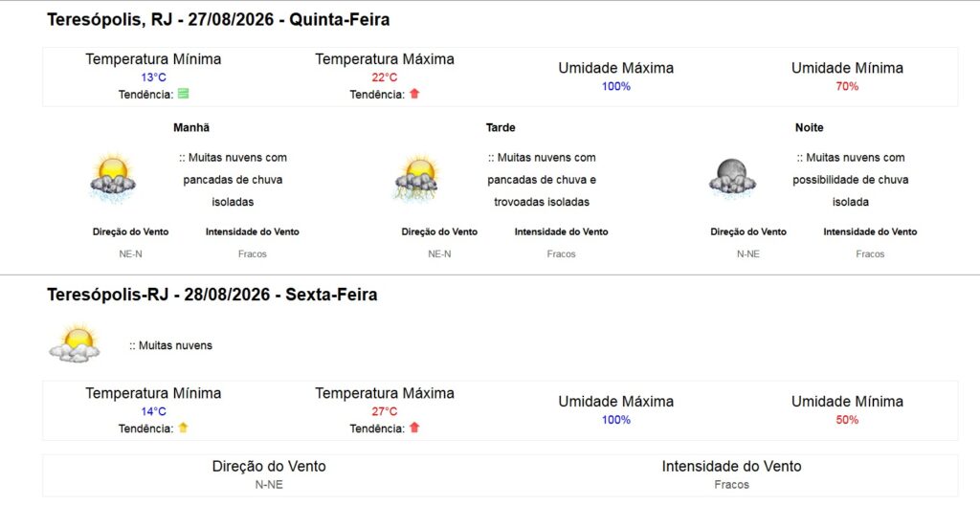Image resolution: width=980 pixels, height=505 pixels.
Task: Click the Friday N-NE wind direction value
Action: (269, 484)
